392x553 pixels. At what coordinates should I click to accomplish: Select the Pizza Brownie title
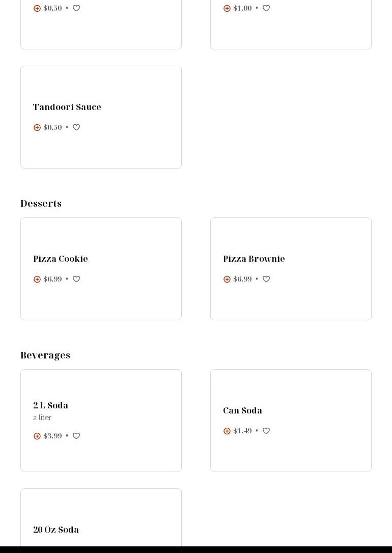(254, 259)
